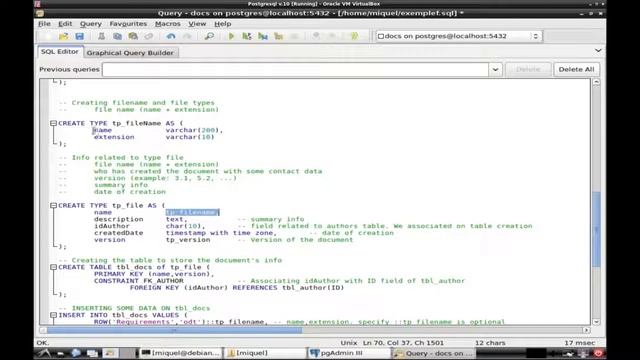Click '17 msec' in status bar
The height and width of the screenshot is (360, 640).
tap(580, 343)
